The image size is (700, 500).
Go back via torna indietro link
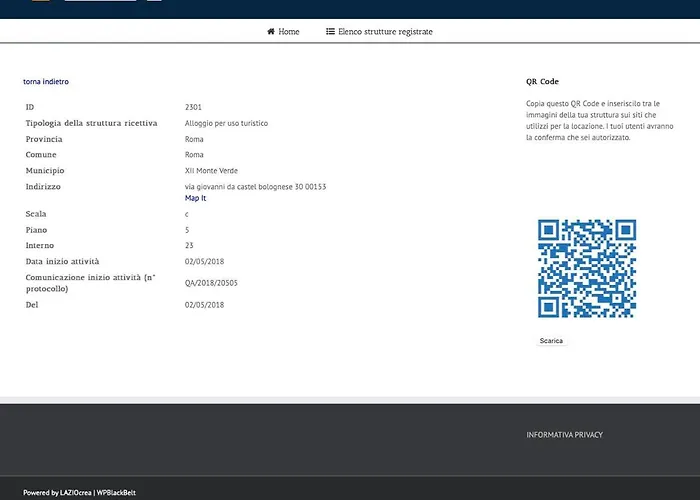(46, 82)
